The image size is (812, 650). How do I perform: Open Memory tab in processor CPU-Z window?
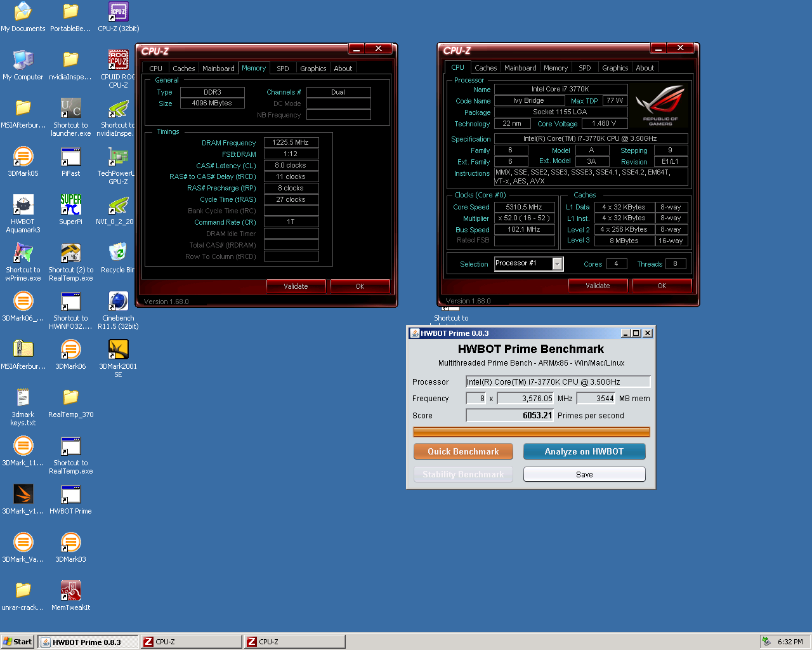[x=556, y=68]
